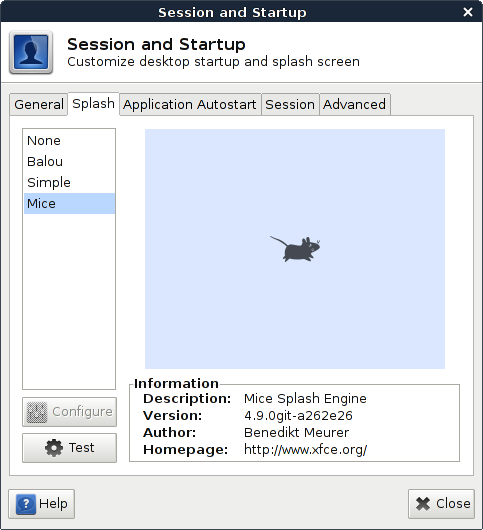This screenshot has width=483, height=530.
Task: Click the Help button text
Action: (53, 504)
